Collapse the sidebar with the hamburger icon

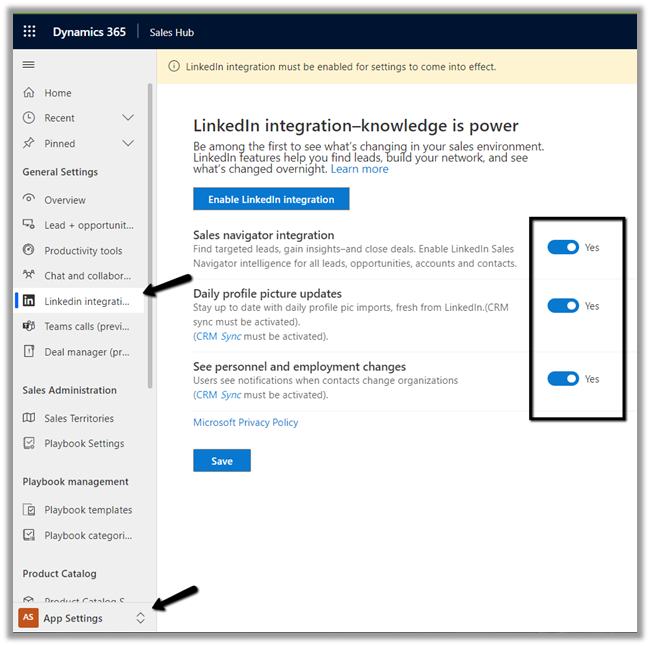(28, 65)
